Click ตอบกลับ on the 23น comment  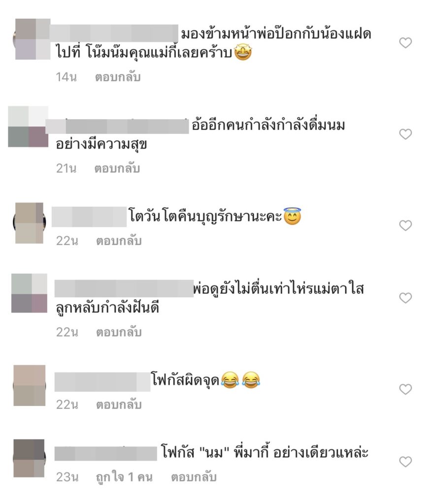[x=194, y=477]
